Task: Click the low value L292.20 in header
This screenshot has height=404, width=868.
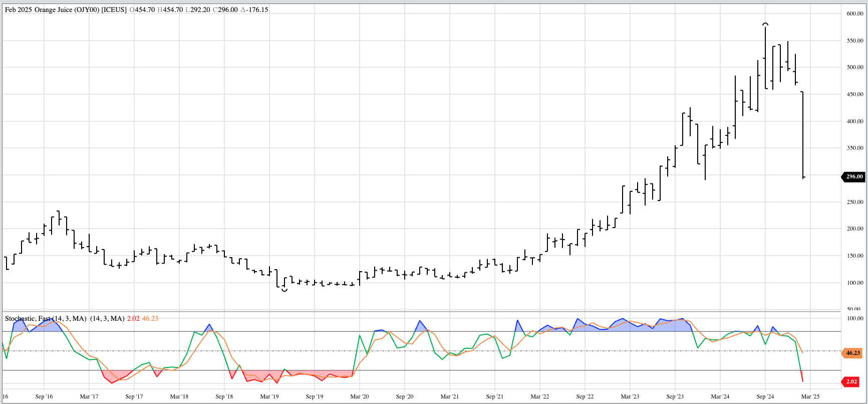Action: [197, 10]
